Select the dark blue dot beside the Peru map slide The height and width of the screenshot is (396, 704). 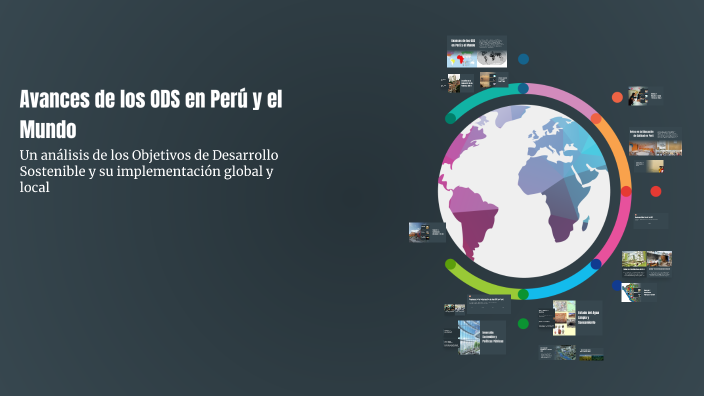[x=617, y=285]
